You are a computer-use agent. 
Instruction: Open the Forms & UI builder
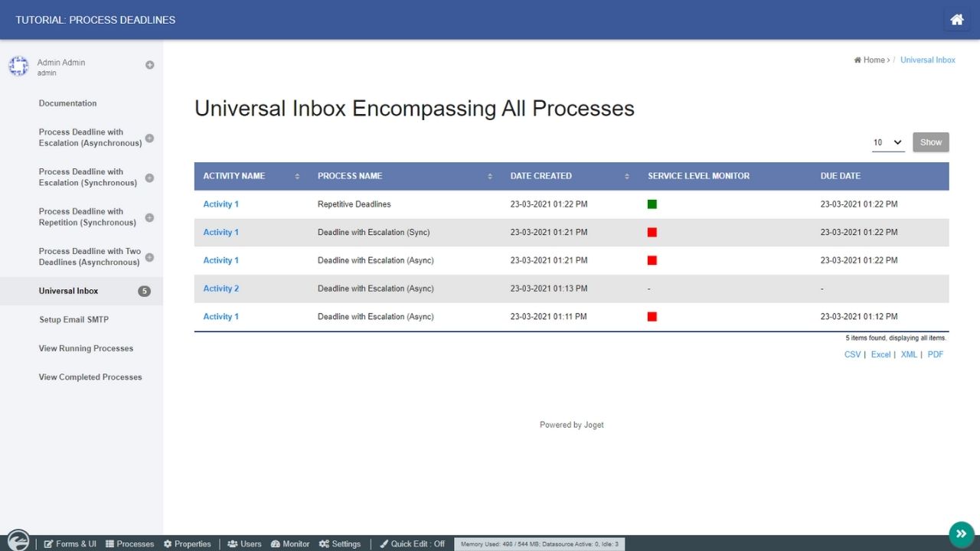coord(70,544)
